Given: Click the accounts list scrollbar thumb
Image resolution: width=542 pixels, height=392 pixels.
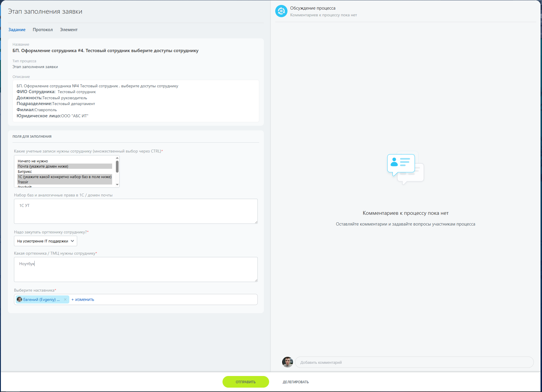Looking at the screenshot, I should pyautogui.click(x=117, y=166).
